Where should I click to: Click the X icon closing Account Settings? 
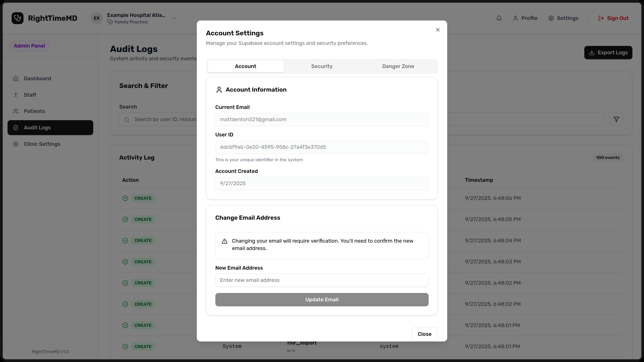438,30
